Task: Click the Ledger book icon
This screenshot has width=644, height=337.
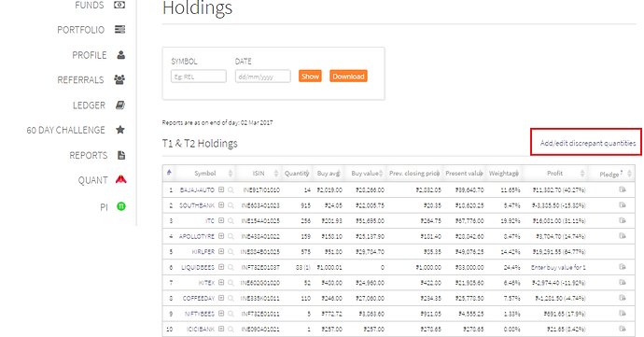Action: 119,105
